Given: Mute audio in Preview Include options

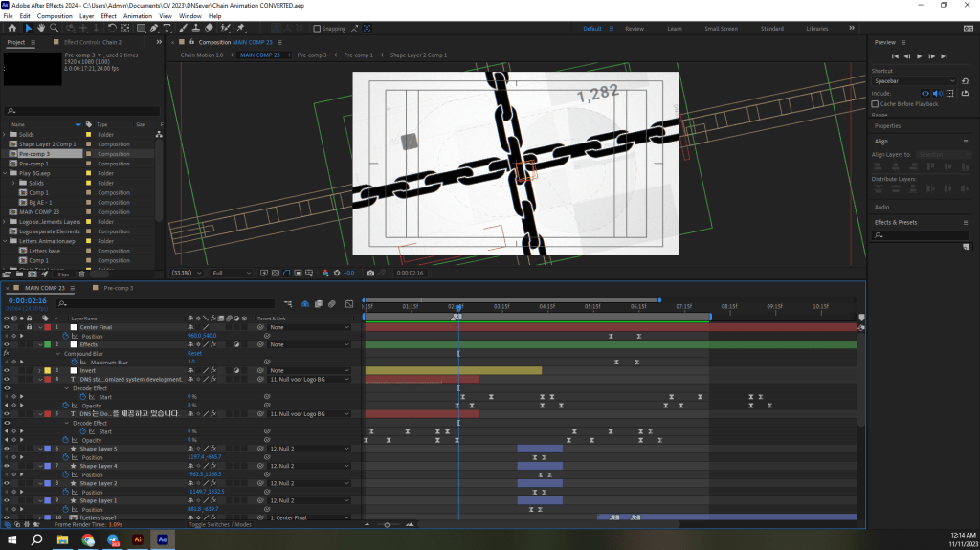Looking at the screenshot, I should point(938,93).
